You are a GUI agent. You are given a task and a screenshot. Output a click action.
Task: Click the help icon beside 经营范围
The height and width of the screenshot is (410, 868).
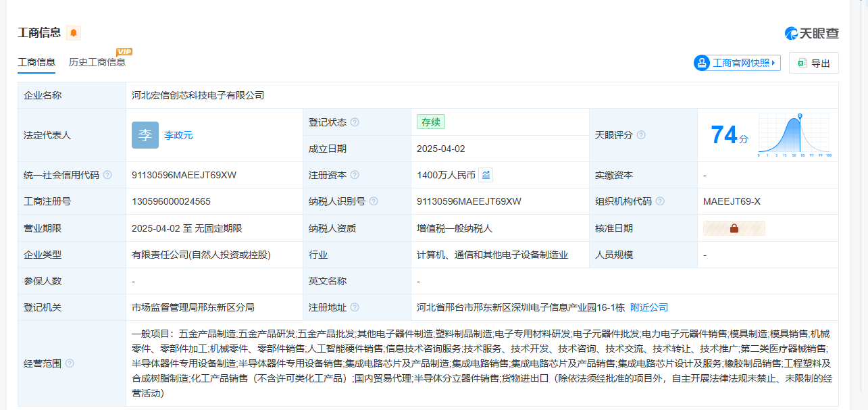coord(70,363)
